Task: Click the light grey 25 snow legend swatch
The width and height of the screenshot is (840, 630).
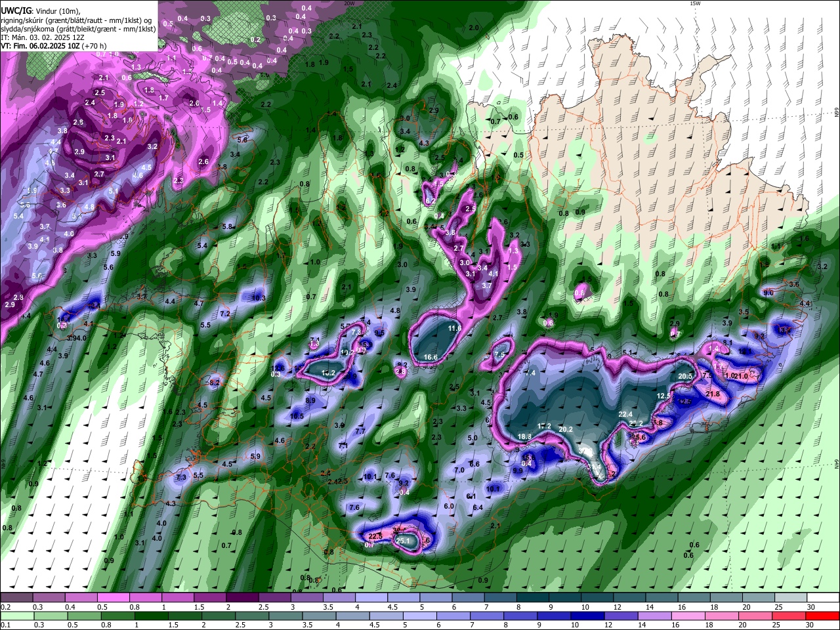Action: point(791,597)
